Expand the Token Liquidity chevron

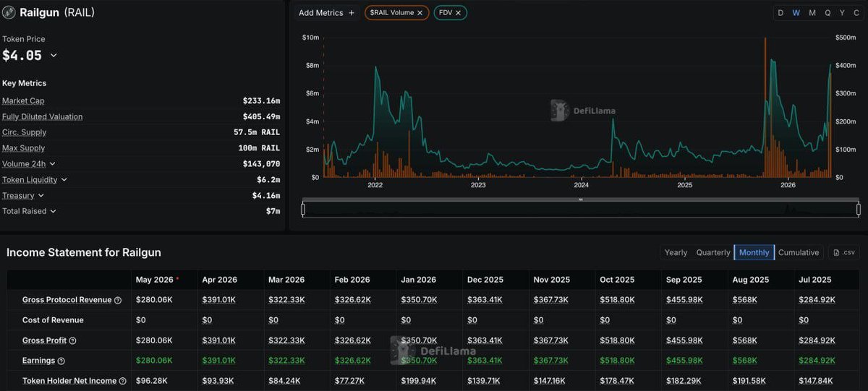click(x=64, y=180)
